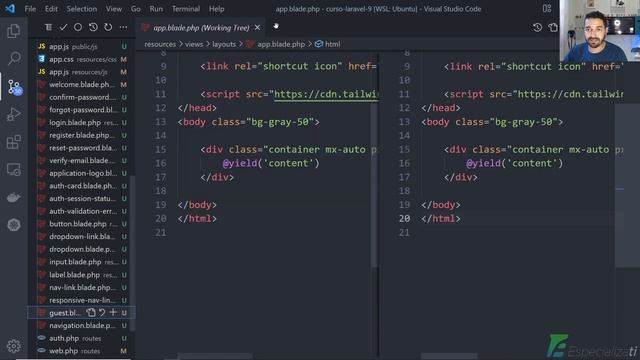Click the Open File icon in editor toolbar

[553, 27]
